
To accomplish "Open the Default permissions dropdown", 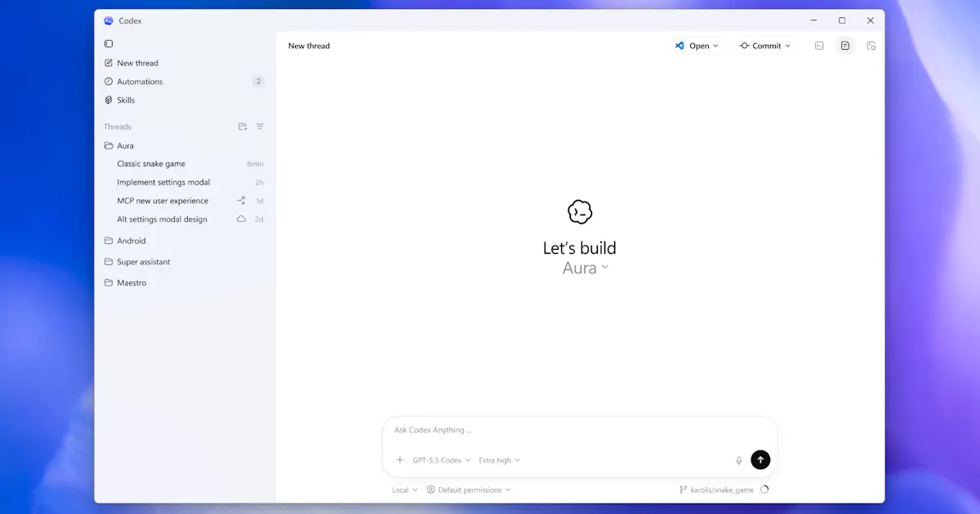I will 469,490.
